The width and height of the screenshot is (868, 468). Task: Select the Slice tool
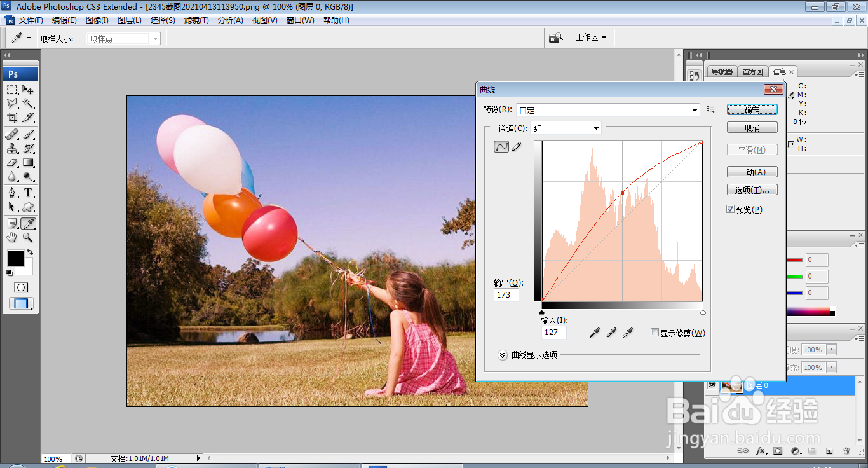28,118
